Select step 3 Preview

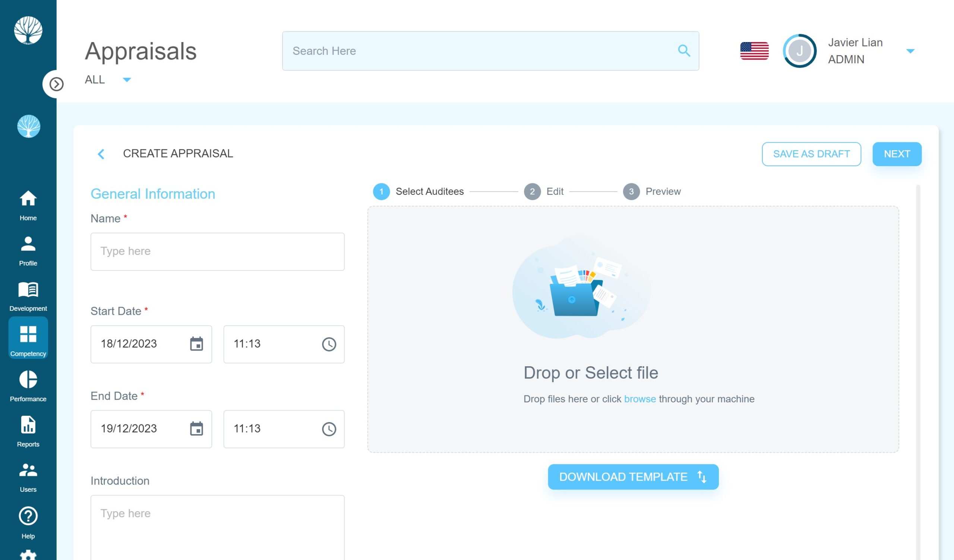(652, 192)
